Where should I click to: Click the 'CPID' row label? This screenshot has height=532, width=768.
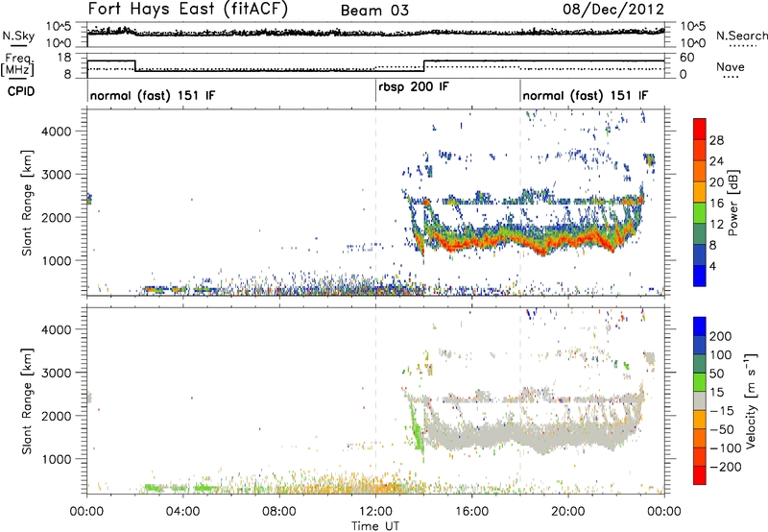click(21, 91)
